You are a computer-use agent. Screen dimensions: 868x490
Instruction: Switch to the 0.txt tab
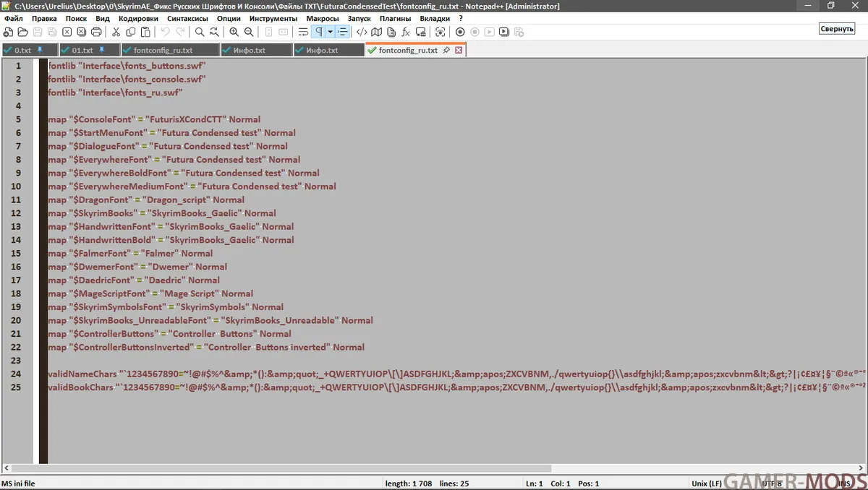23,51
